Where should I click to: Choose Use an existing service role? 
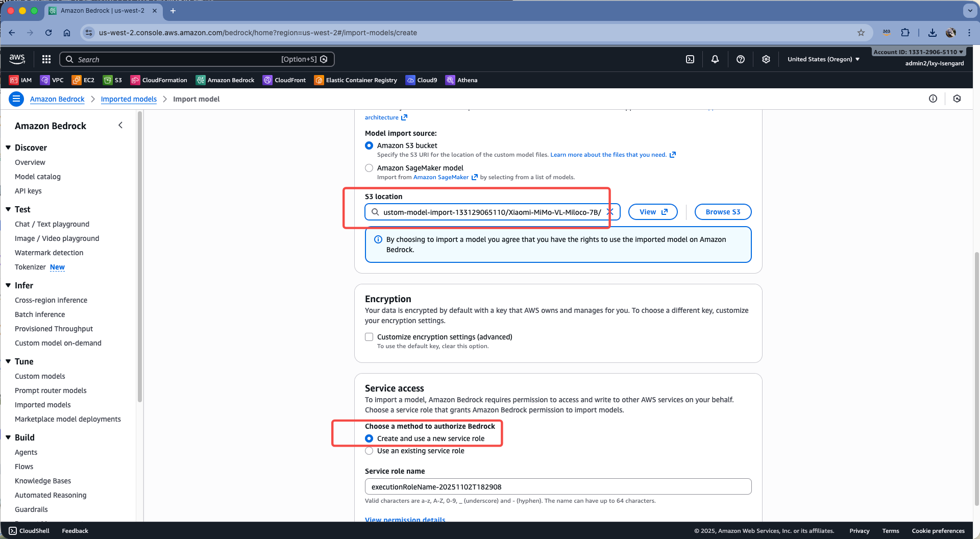coord(369,451)
